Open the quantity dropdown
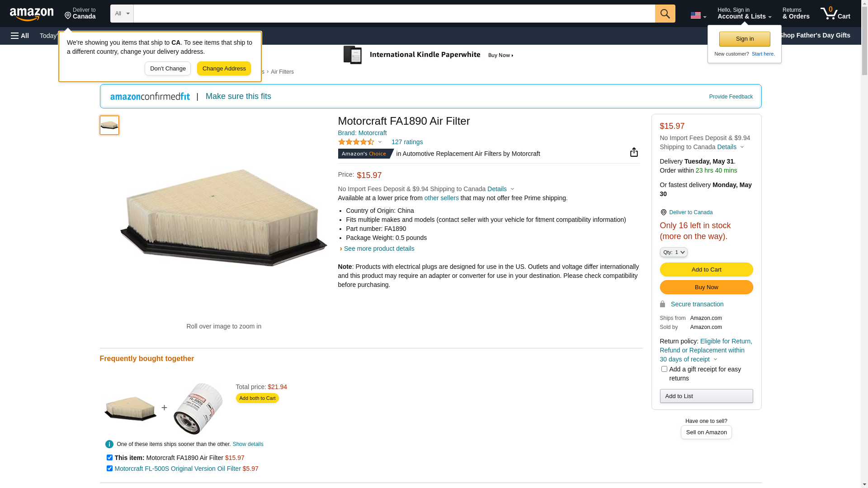Viewport: 868px width, 488px height. coord(673,252)
